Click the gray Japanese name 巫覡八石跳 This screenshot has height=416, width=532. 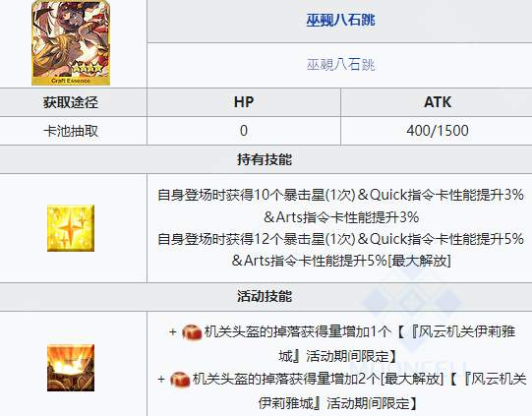pos(340,65)
